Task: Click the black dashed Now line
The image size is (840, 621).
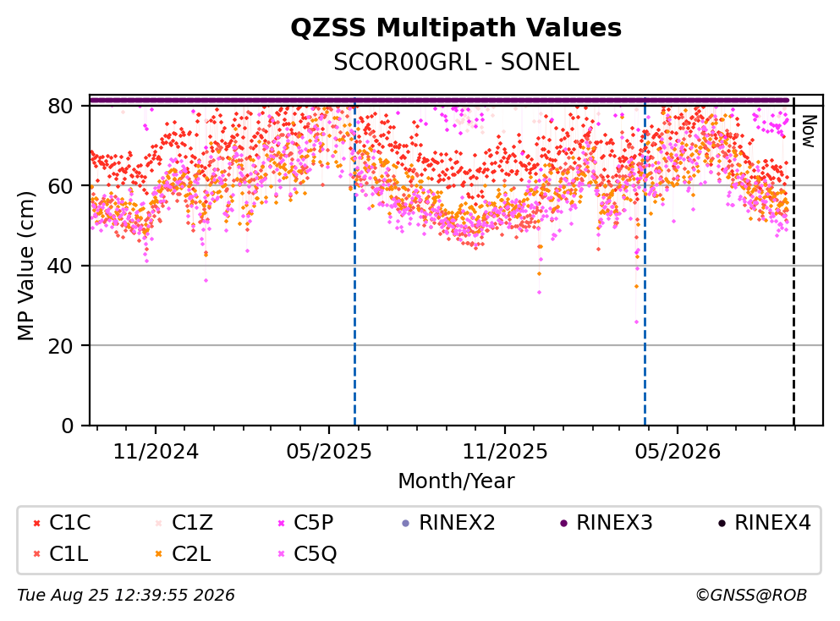Action: pos(794,262)
